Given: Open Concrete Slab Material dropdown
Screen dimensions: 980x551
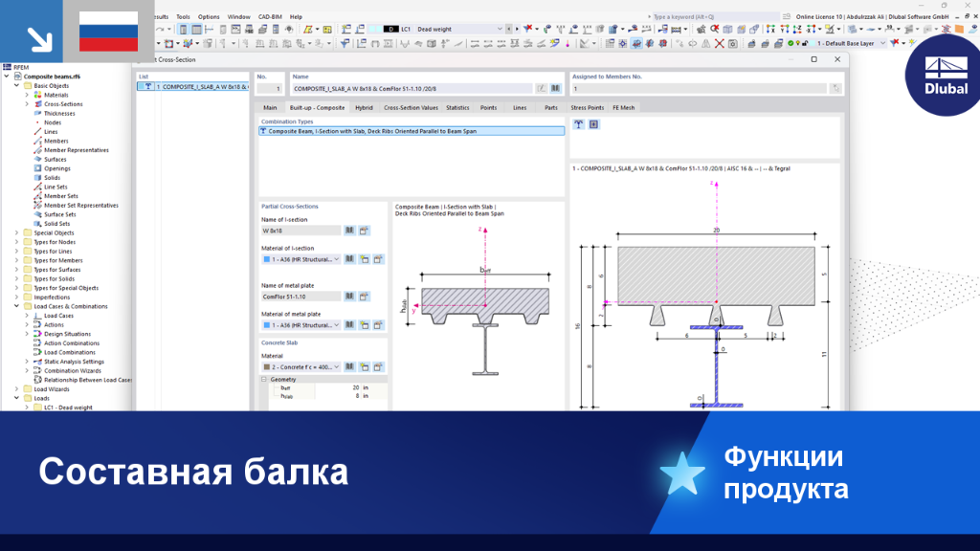Looking at the screenshot, I should [x=336, y=367].
